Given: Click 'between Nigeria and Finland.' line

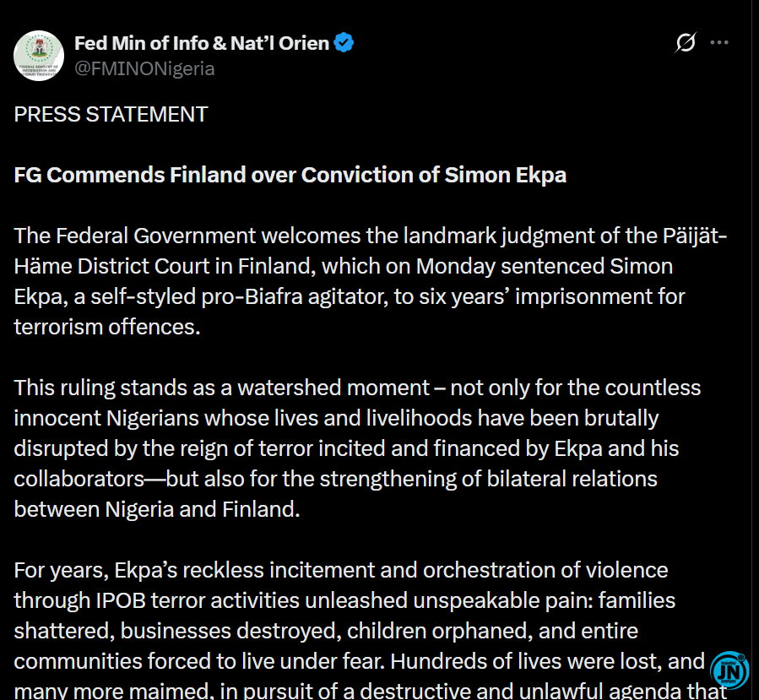Looking at the screenshot, I should click(157, 509).
